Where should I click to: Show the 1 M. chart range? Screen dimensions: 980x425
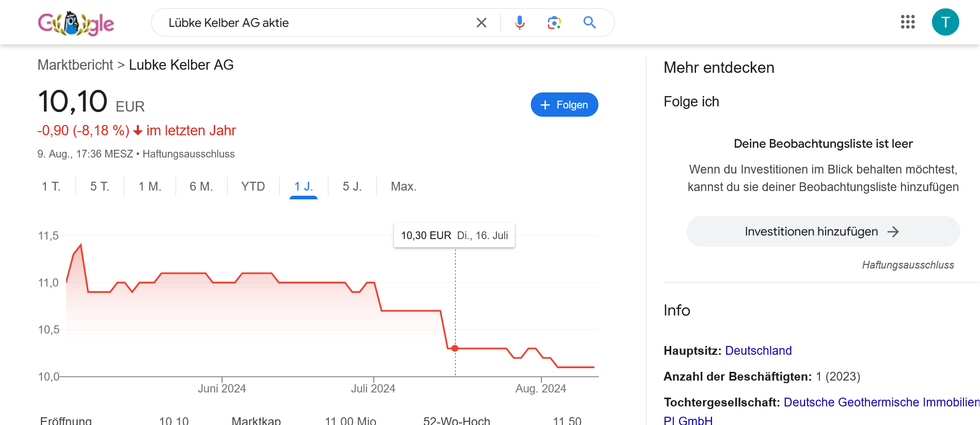pos(150,186)
